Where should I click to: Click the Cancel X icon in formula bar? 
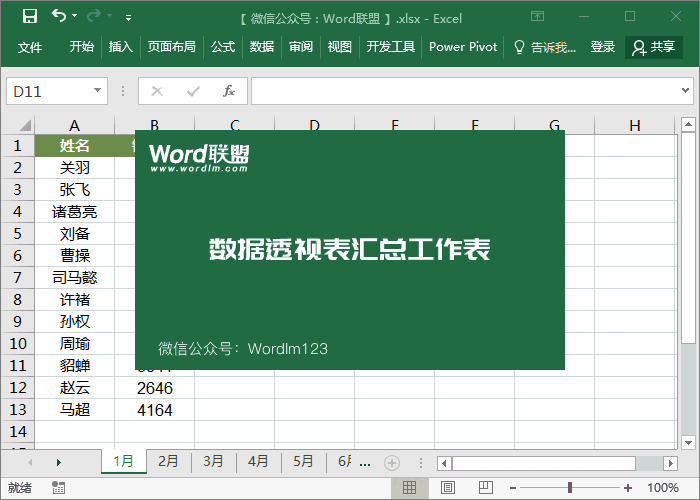[x=157, y=91]
